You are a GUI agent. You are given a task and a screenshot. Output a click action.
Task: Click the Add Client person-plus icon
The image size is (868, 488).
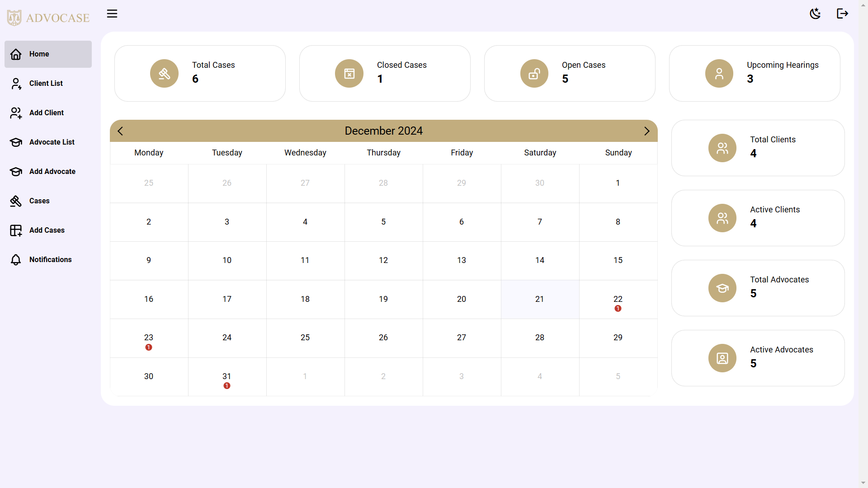coord(16,113)
